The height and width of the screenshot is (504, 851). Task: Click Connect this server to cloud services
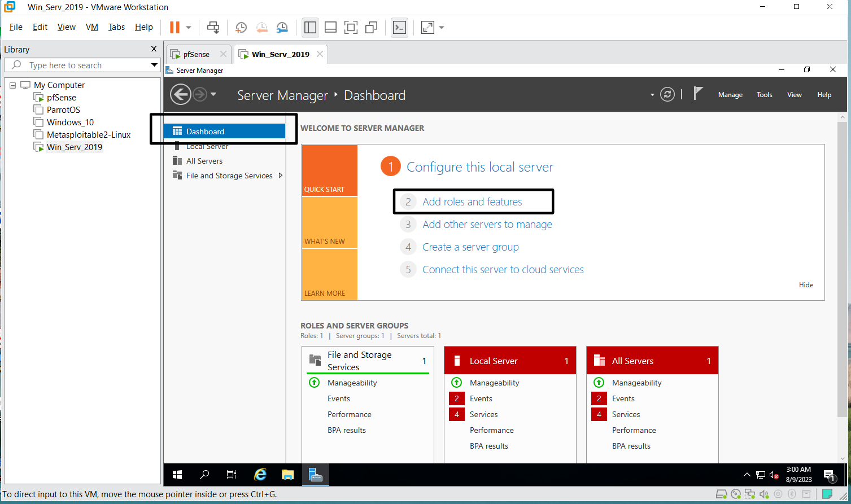click(x=503, y=270)
